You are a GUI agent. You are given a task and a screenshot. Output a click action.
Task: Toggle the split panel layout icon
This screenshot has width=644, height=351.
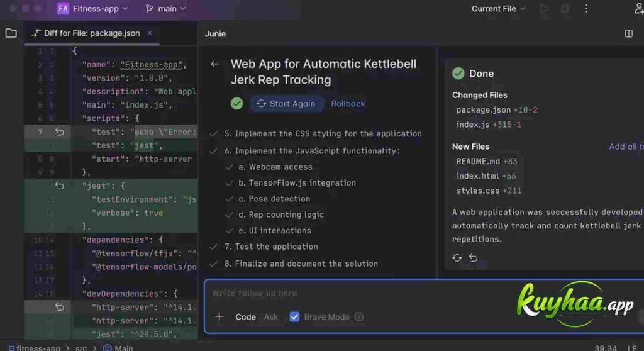click(629, 34)
